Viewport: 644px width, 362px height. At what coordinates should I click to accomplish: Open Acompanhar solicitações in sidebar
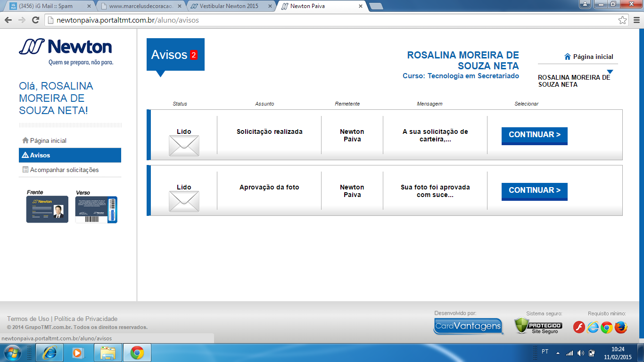[x=70, y=170]
